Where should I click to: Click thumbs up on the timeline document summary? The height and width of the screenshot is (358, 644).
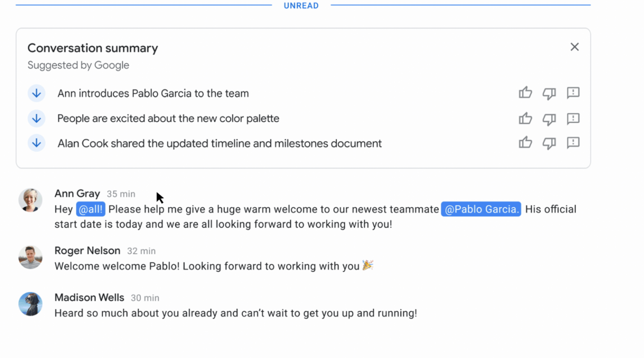coord(525,143)
